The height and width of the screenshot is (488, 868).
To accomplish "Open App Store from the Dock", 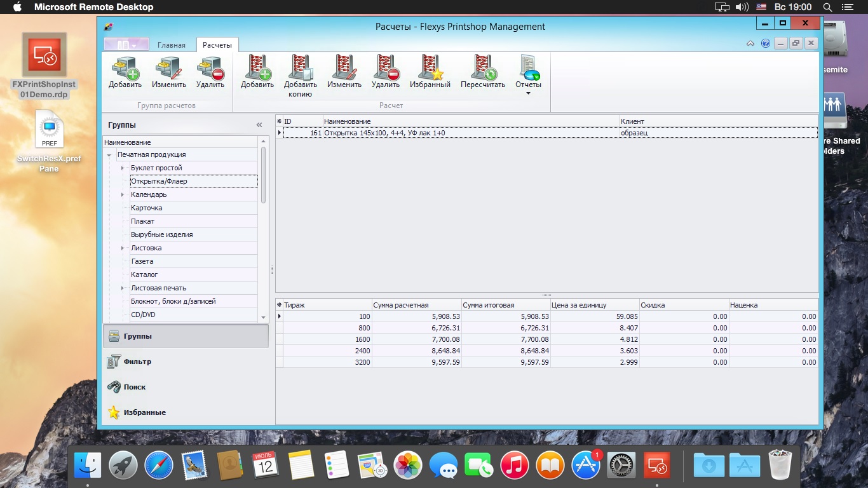I will click(x=586, y=466).
